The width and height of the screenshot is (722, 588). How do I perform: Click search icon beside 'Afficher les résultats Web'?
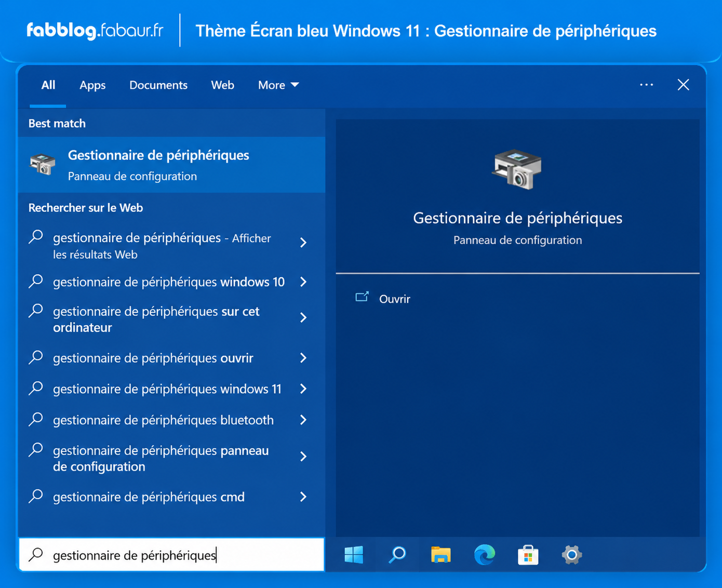point(36,237)
